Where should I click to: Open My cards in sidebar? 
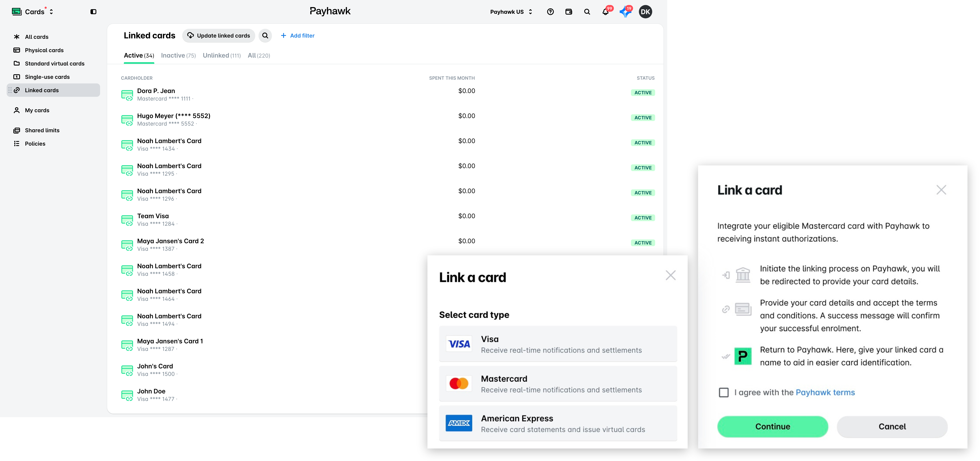(53, 110)
